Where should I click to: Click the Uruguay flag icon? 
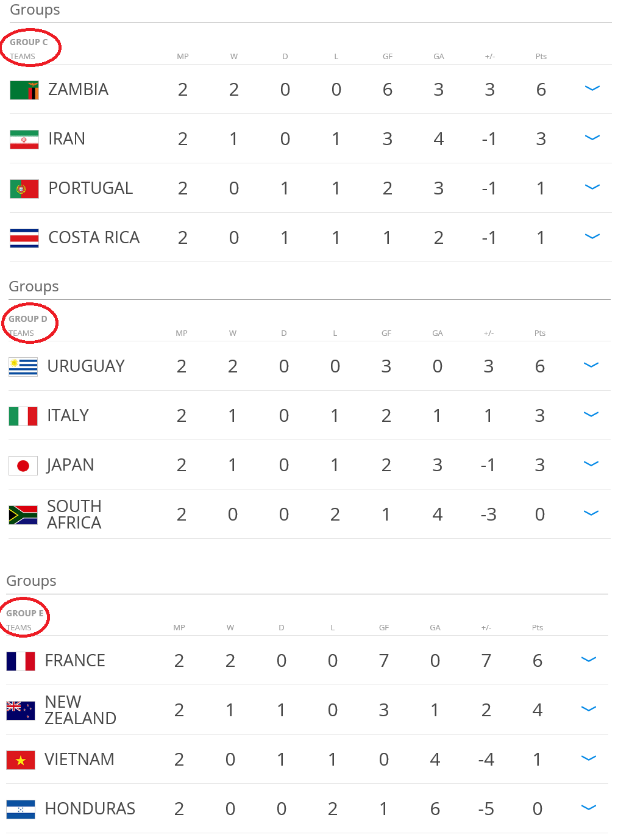point(23,367)
